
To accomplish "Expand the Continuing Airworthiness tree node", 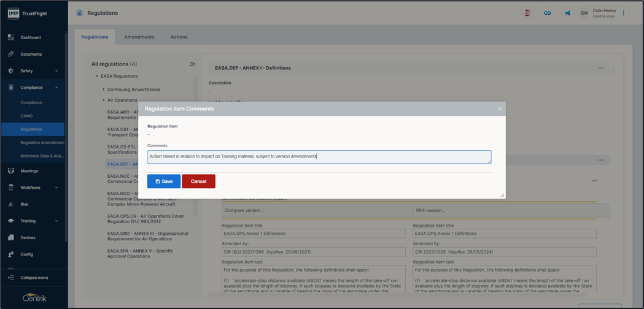I will (x=103, y=90).
